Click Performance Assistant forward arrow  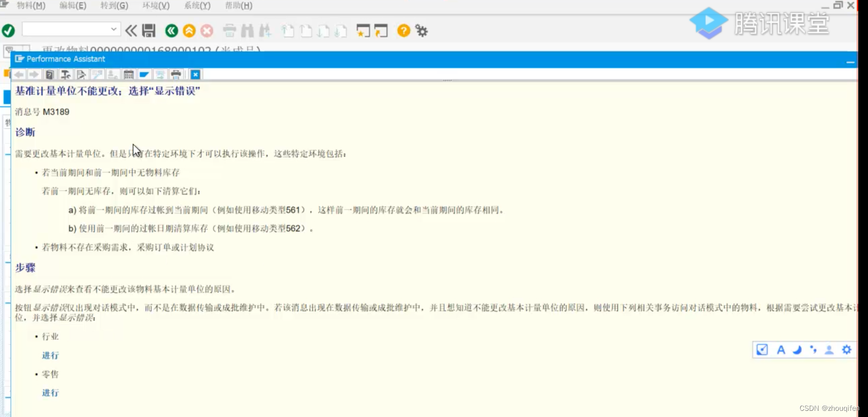coord(34,75)
